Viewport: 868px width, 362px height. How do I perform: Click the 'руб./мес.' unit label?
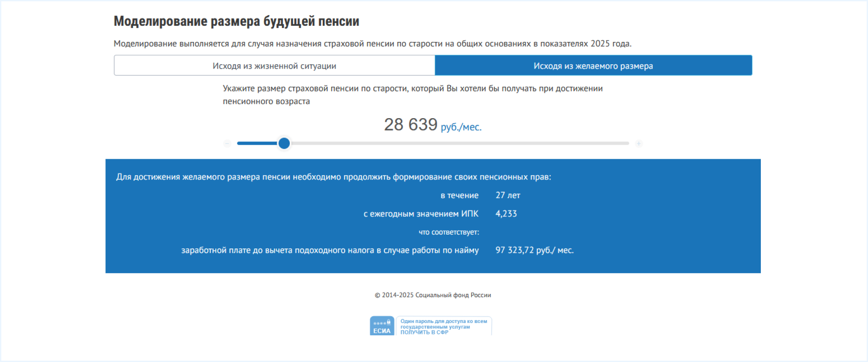pos(461,127)
